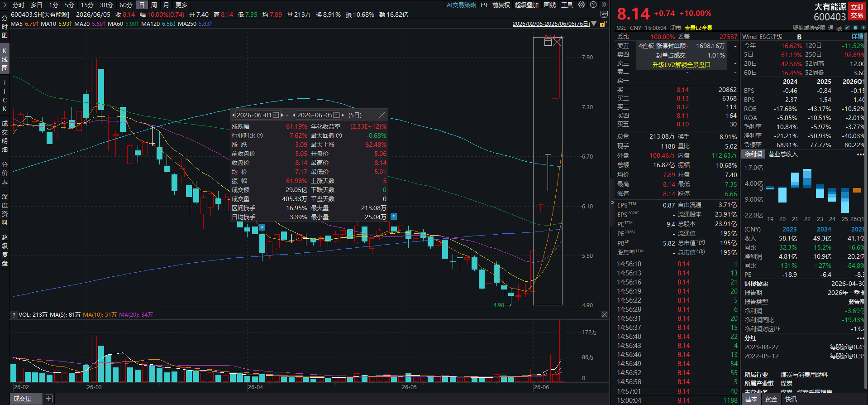868x405 pixels.
Task: Click the question mark beside VOL indicator
Action: click(14, 315)
